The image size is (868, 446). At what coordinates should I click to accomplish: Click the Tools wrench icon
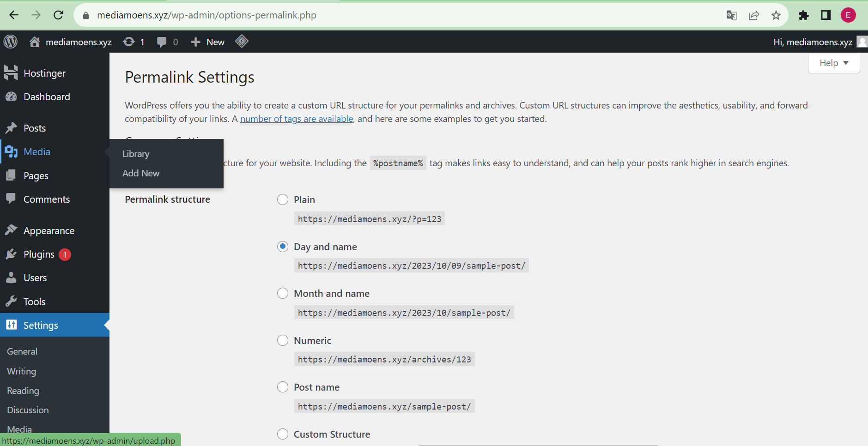coord(11,301)
